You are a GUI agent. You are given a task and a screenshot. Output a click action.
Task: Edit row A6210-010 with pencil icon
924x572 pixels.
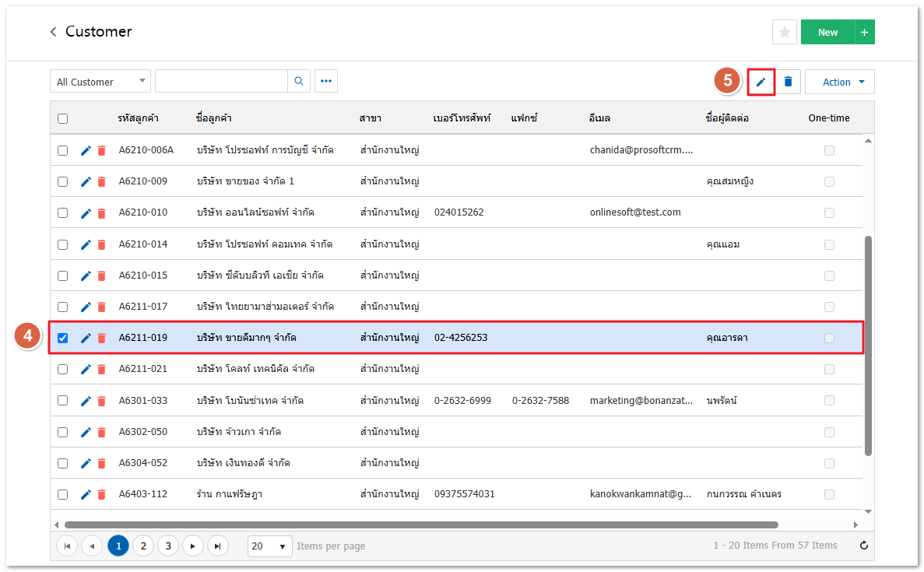click(86, 212)
